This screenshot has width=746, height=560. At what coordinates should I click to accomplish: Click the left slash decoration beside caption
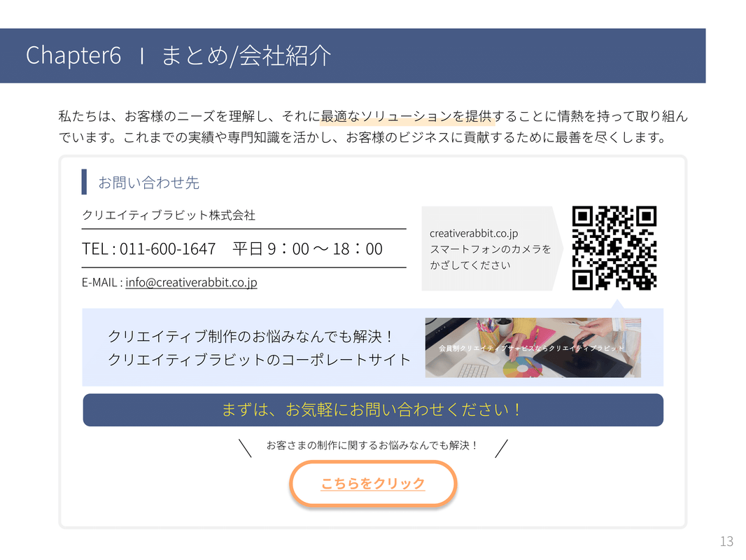tap(245, 448)
